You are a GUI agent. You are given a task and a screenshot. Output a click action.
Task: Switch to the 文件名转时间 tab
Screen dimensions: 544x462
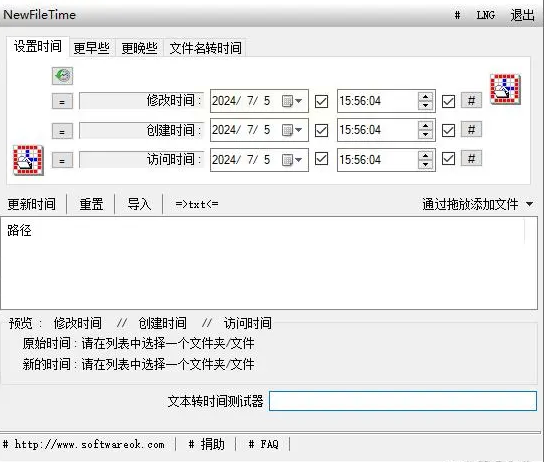pos(205,48)
